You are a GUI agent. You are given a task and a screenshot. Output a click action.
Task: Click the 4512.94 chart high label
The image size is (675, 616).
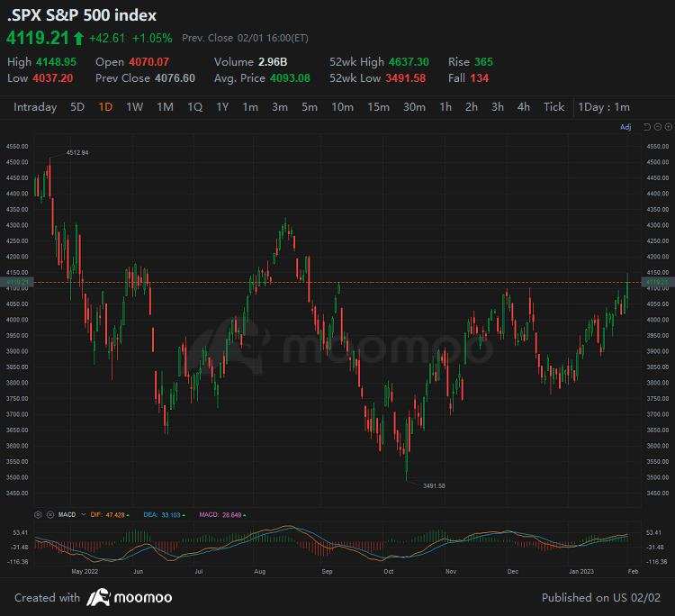[77, 153]
